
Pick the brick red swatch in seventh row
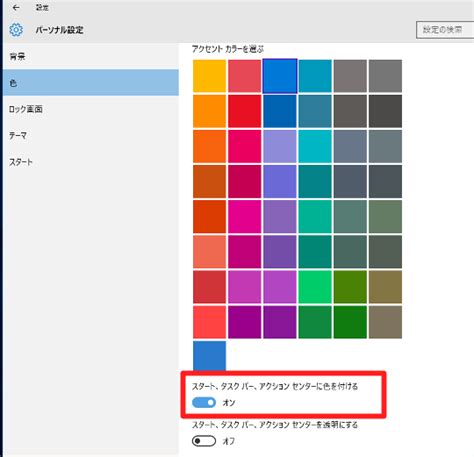click(x=209, y=287)
